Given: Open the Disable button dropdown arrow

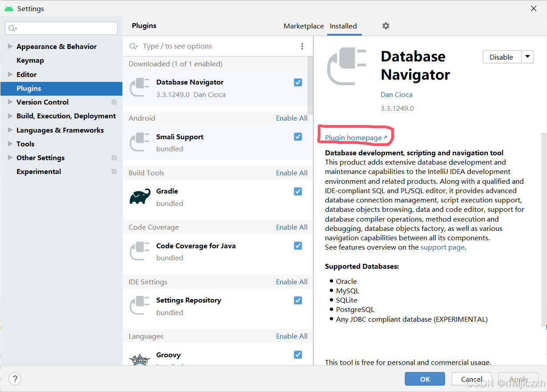Looking at the screenshot, I should click(527, 57).
